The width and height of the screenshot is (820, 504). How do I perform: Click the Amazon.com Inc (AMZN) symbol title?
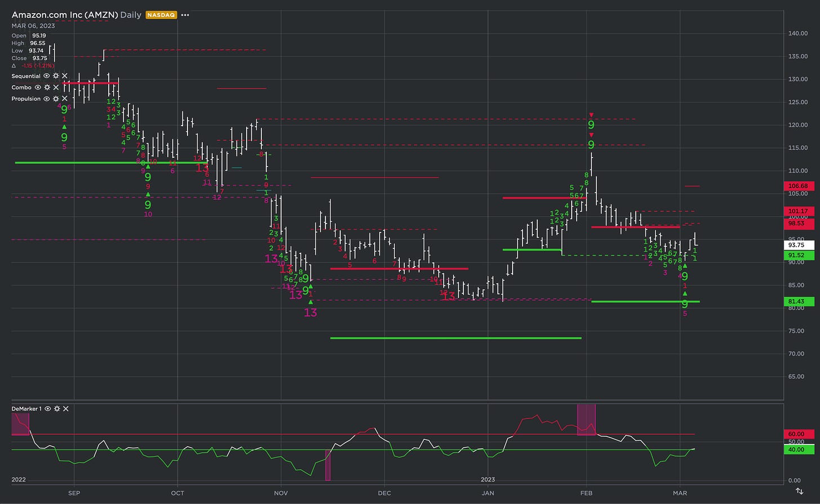point(65,15)
